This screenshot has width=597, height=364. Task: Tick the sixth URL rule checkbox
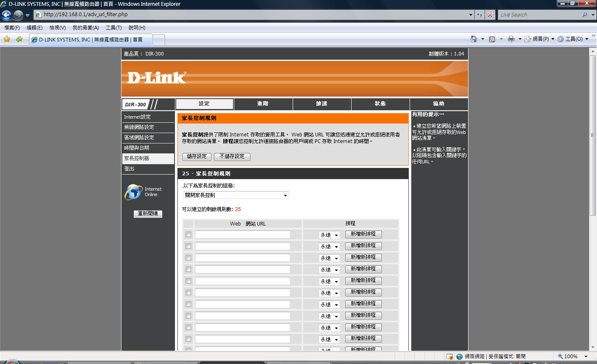(188, 293)
